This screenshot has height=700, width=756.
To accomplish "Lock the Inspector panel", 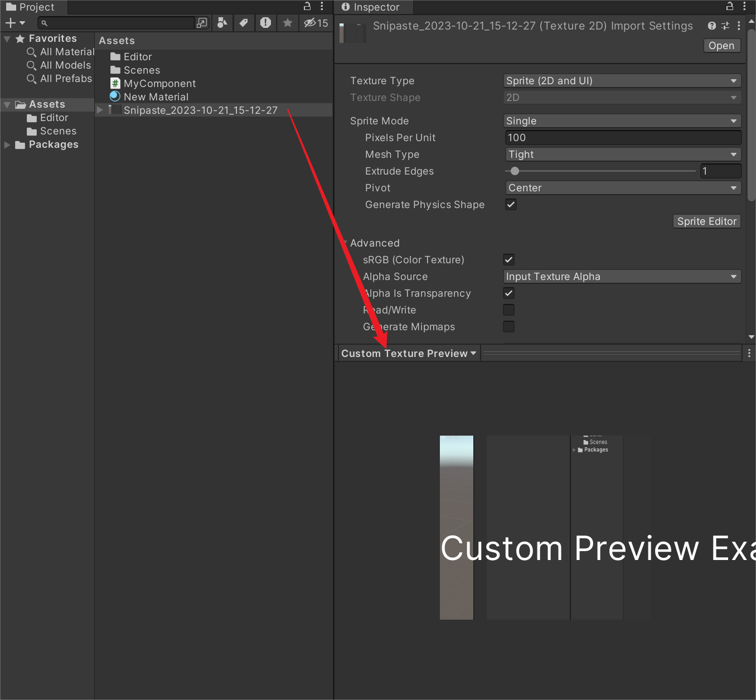I will 730,7.
